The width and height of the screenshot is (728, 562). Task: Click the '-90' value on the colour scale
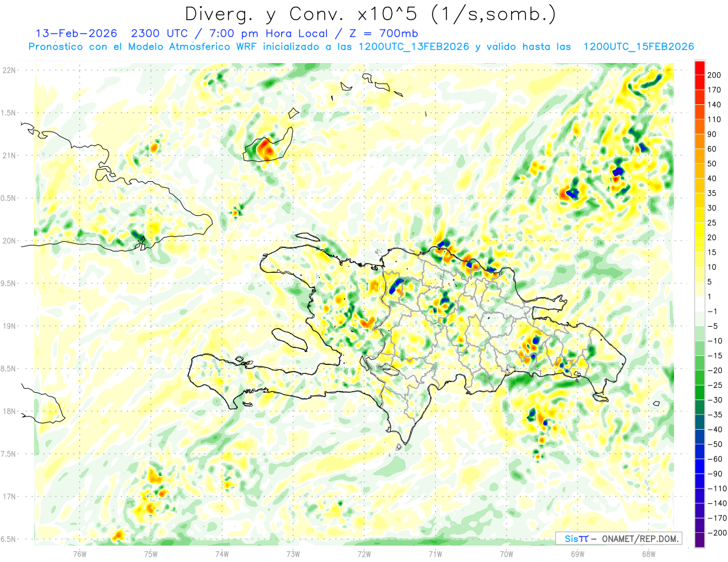click(716, 473)
